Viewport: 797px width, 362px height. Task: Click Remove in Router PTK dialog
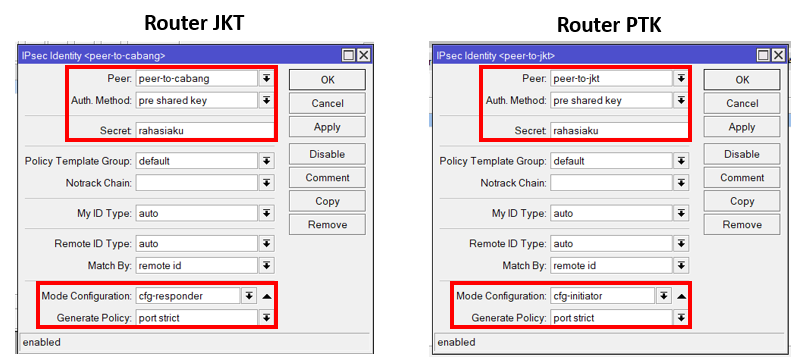click(x=742, y=224)
